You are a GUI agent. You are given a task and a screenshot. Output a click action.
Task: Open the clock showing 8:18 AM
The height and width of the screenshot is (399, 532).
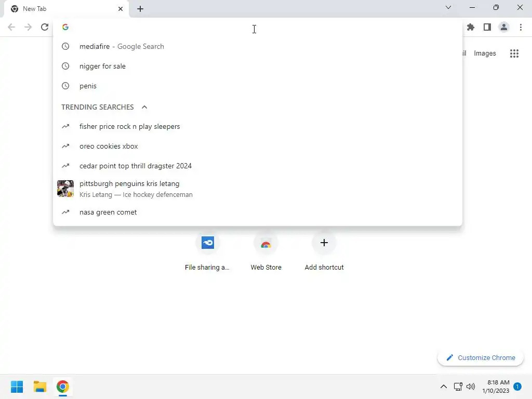tap(496, 387)
